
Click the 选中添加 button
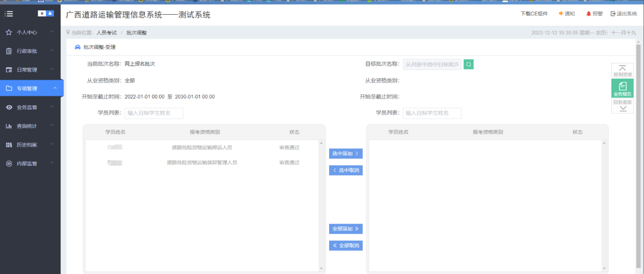click(345, 154)
